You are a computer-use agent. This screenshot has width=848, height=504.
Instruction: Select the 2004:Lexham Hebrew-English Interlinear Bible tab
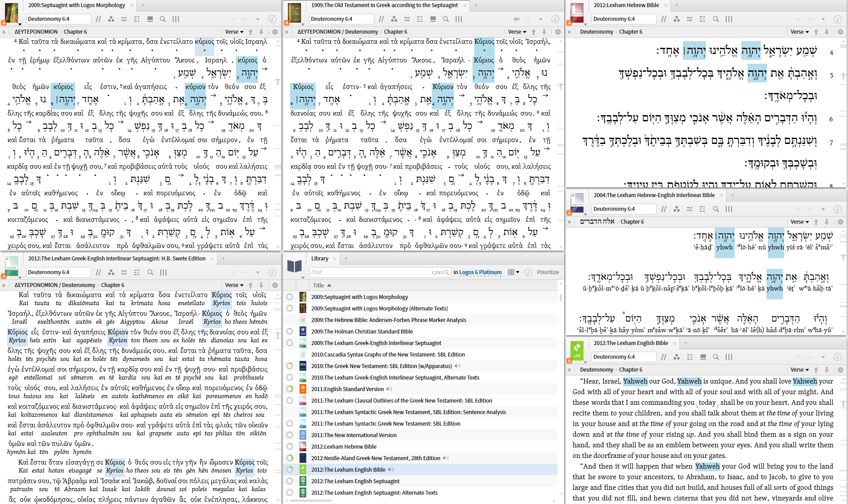click(x=654, y=195)
